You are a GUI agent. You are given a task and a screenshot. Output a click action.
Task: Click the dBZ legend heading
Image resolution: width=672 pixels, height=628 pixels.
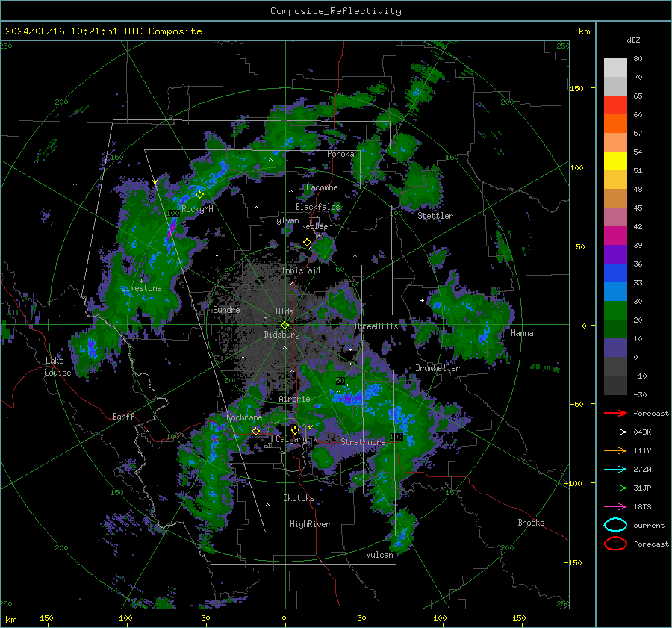point(633,40)
